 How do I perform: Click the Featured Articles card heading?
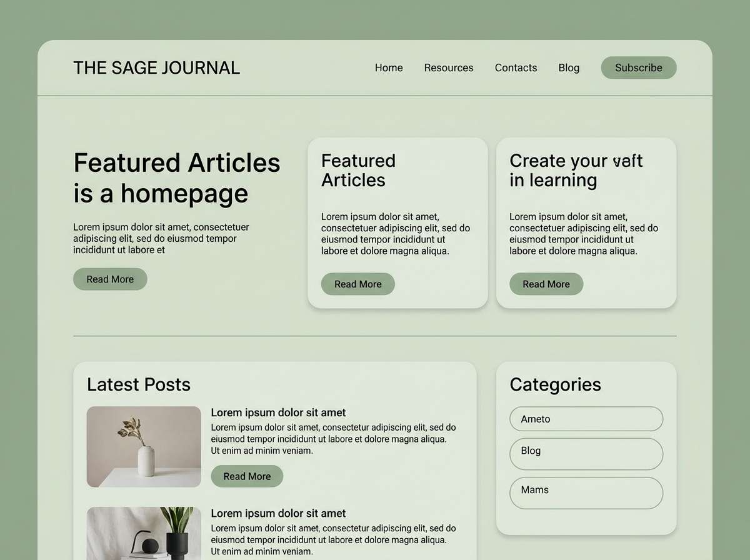click(358, 170)
